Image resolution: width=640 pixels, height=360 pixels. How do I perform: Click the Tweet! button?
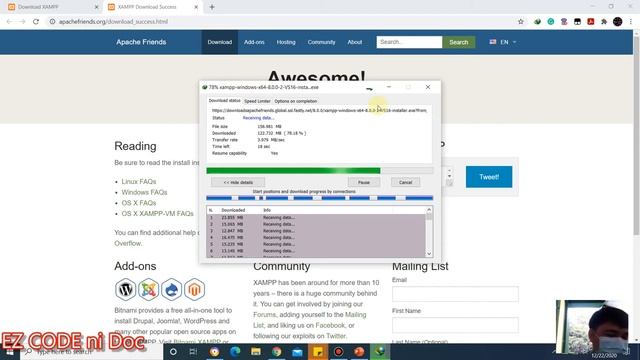click(489, 177)
